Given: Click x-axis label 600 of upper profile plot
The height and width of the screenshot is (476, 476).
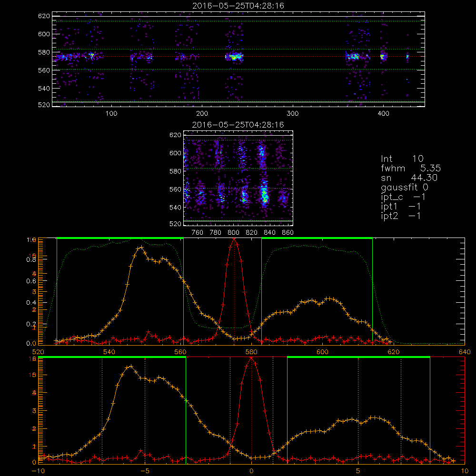Looking at the screenshot, I should tap(322, 352).
